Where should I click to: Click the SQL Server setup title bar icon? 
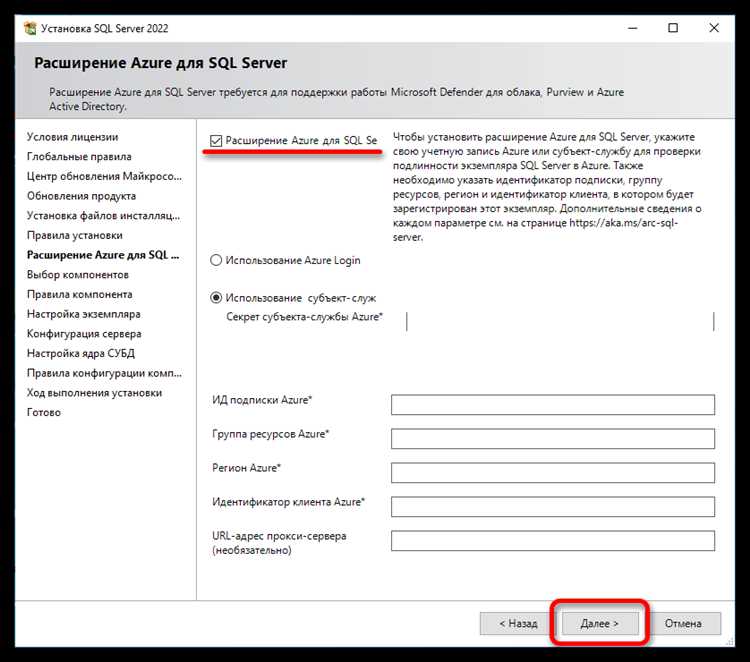[29, 28]
